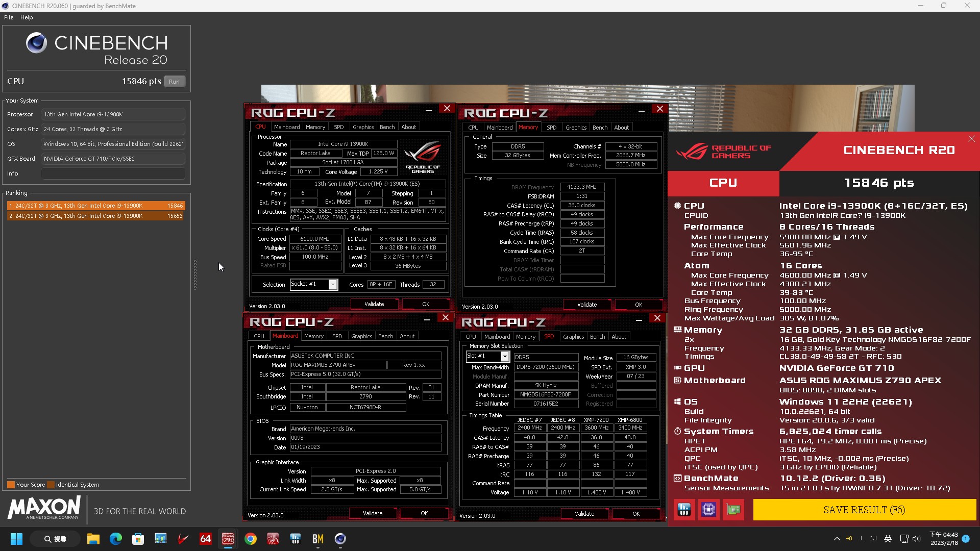980x551 pixels.
Task: Click Core Speed value 6100.0 MHz
Action: pos(315,239)
